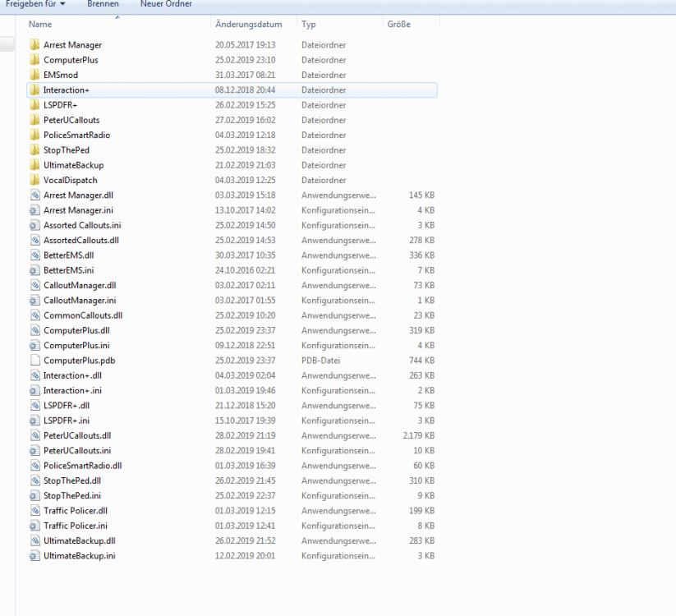Click the ComputerPlus.ini file icon

35,346
